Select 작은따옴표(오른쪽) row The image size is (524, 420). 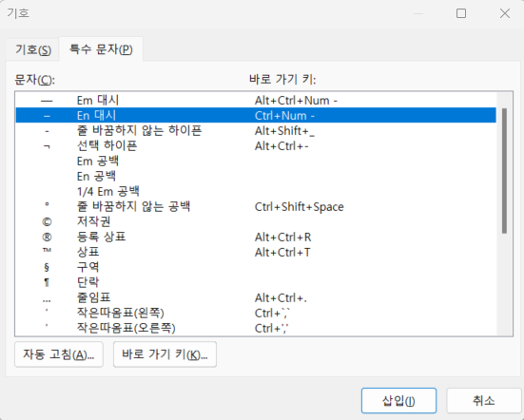[256, 328]
